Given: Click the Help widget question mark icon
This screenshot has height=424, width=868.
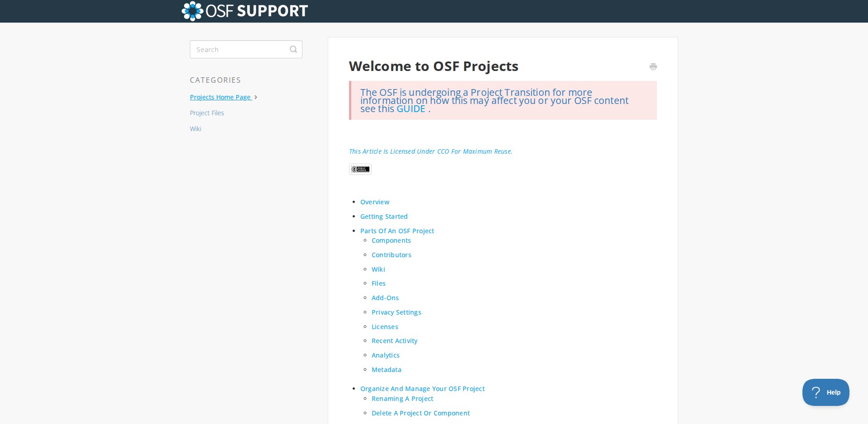Looking at the screenshot, I should (816, 392).
